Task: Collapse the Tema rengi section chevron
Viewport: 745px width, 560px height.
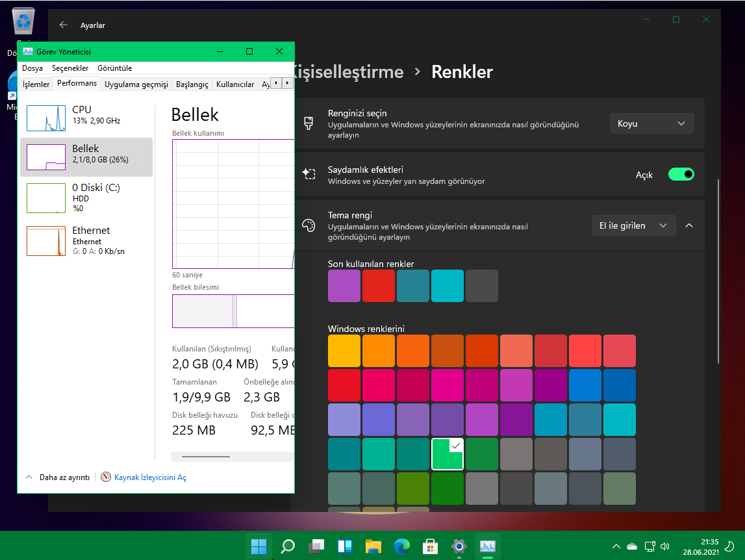Action: (x=689, y=225)
